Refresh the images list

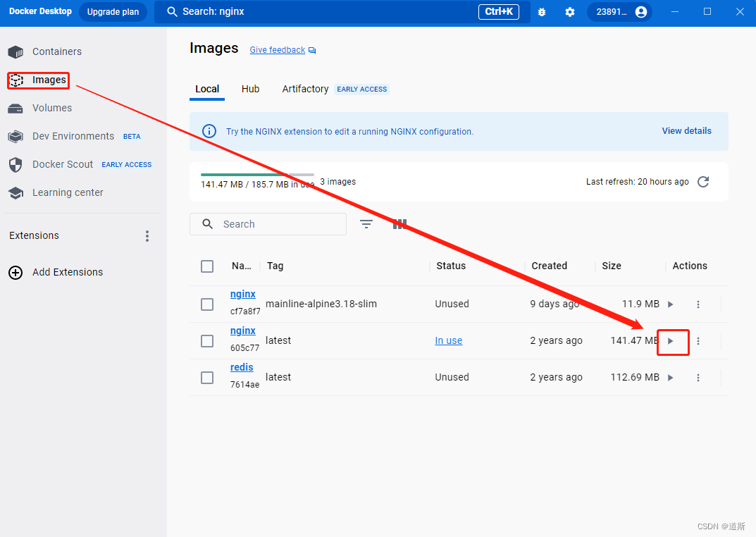703,182
